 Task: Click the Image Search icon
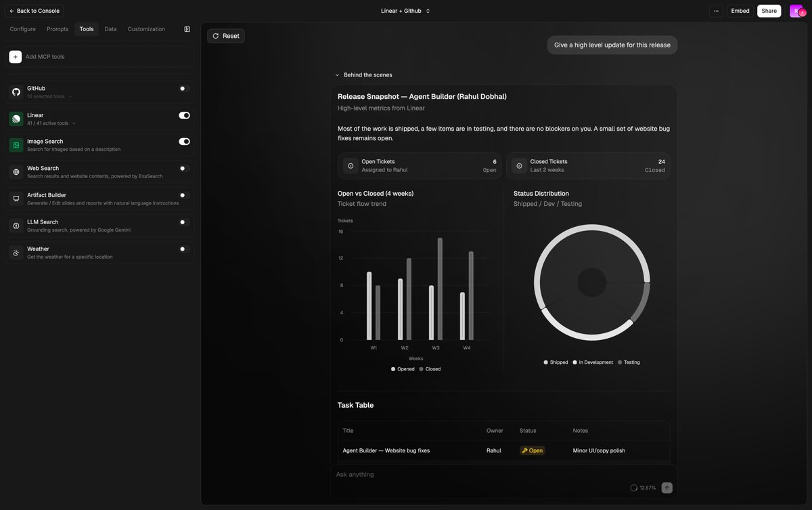(x=16, y=145)
